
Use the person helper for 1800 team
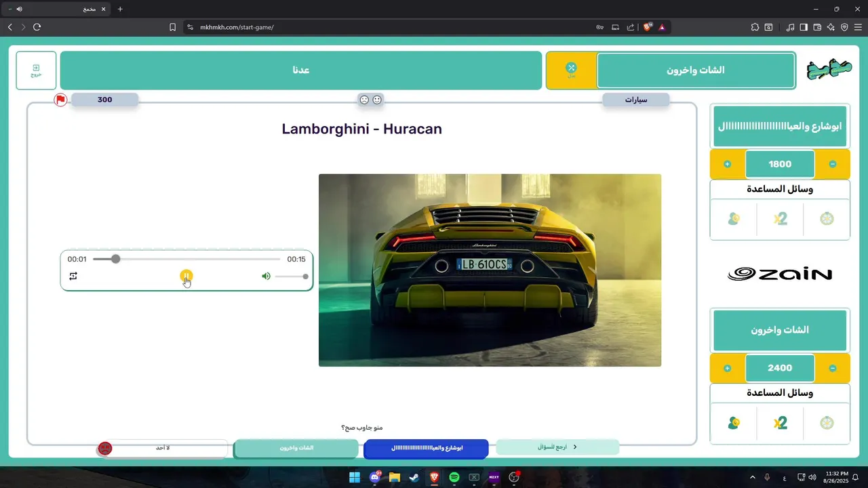pos(733,219)
